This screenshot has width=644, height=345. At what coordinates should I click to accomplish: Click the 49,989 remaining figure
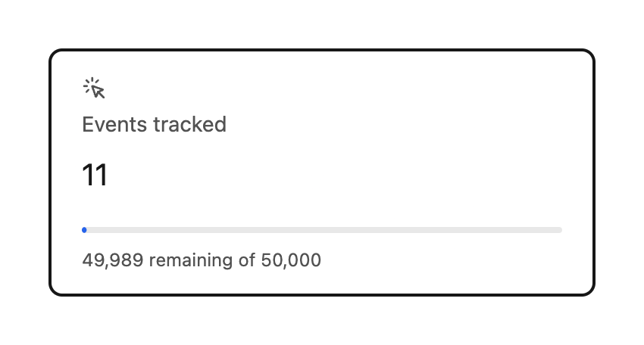click(113, 261)
